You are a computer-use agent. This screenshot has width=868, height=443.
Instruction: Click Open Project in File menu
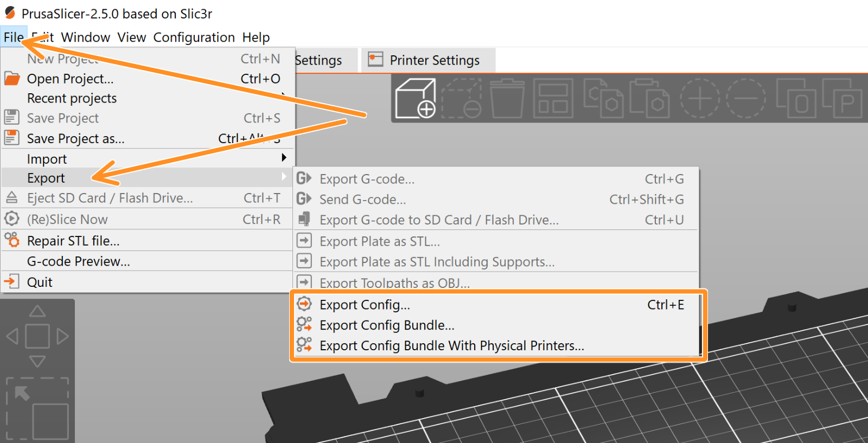(x=71, y=79)
